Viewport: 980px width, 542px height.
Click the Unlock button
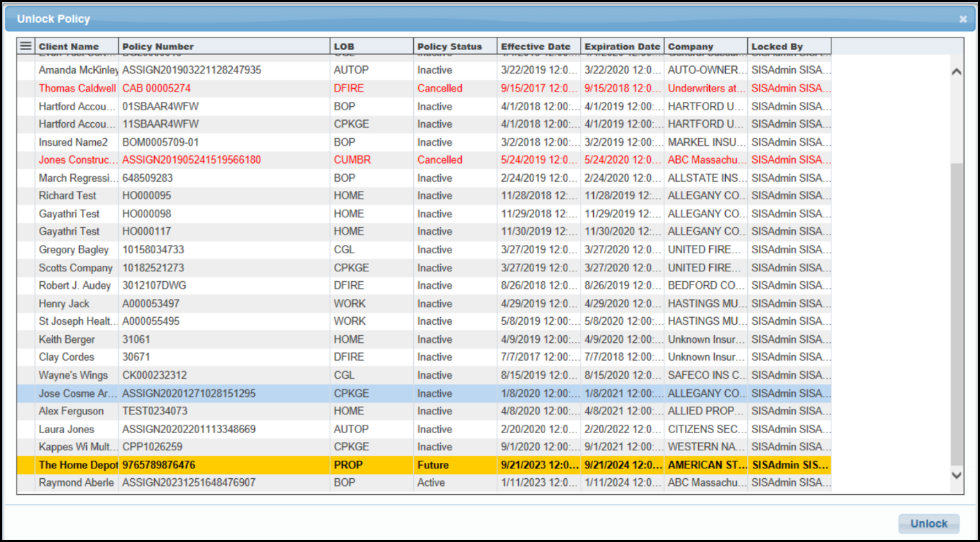[x=929, y=524]
